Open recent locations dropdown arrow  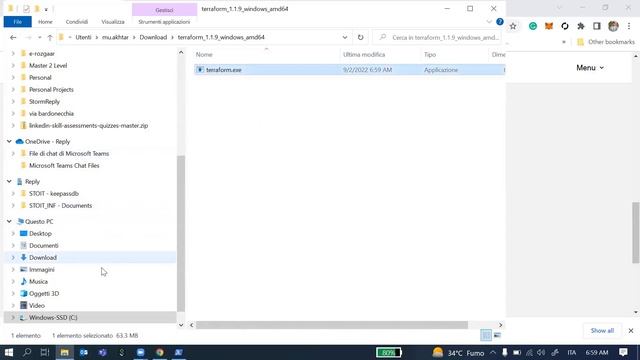40,37
